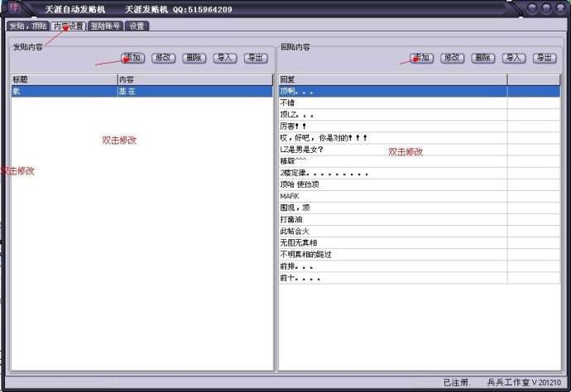The image size is (571, 392).
Task: Select the reply row 前十。。。。
Action: [x=420, y=278]
